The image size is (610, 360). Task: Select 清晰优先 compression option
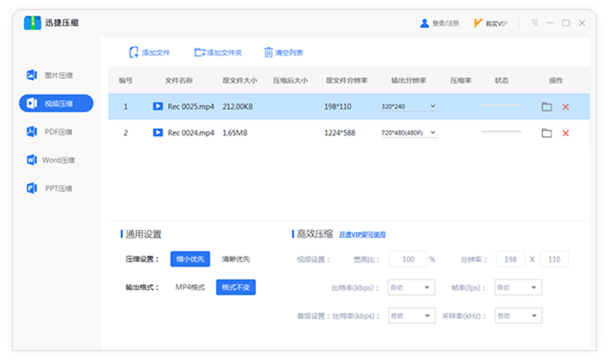(x=236, y=259)
